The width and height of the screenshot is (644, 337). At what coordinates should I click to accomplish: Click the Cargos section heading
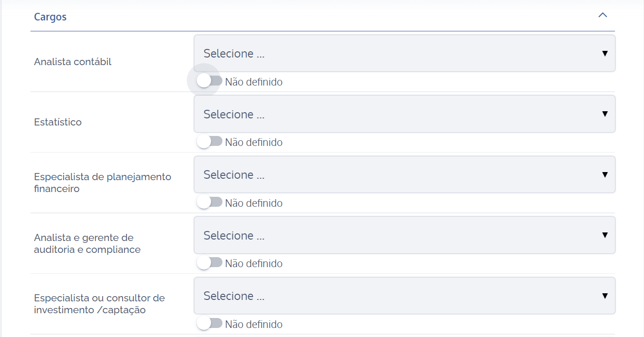pyautogui.click(x=50, y=17)
